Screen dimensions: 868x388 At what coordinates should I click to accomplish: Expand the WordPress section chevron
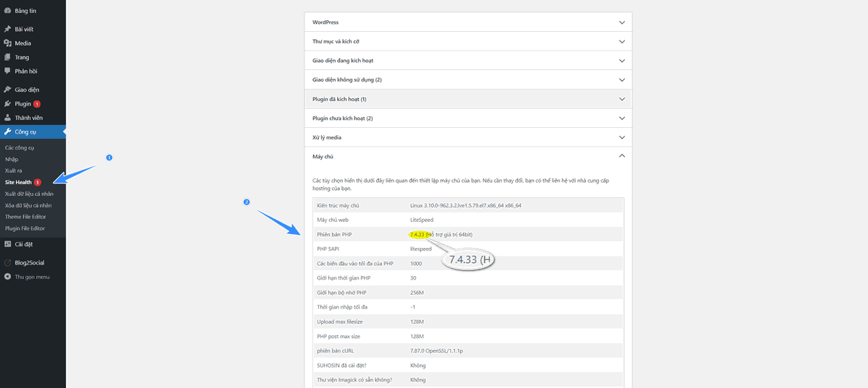pos(622,22)
